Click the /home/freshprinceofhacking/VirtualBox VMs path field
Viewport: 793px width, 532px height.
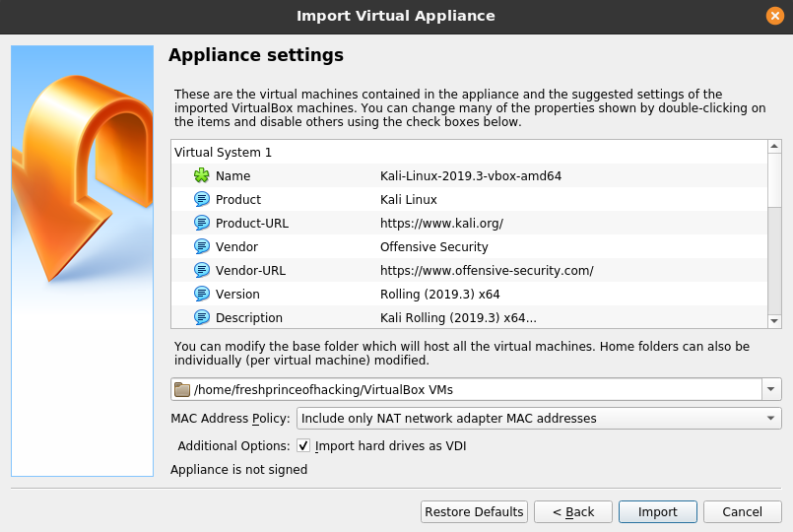(466, 389)
